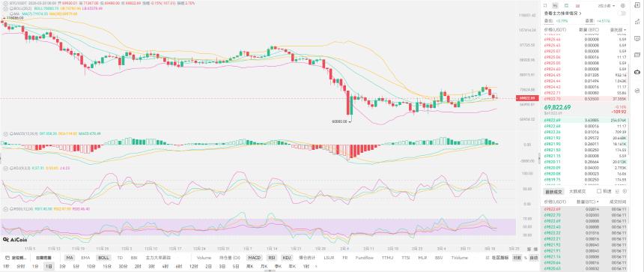Screen dimensions: 644x272
Task: Expand more timeframes with the arrow
Action: (316, 266)
